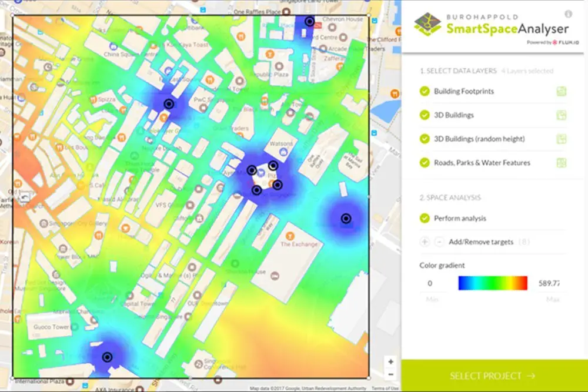Click the Add/Remove targets label
Image resolution: width=588 pixels, height=392 pixels.
coord(481,242)
